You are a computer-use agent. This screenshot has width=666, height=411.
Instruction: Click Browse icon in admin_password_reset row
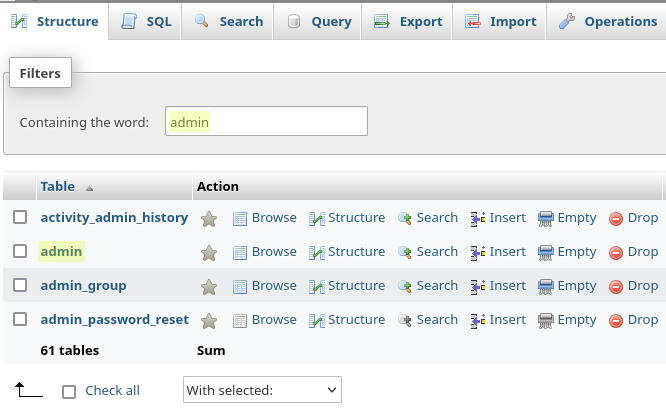click(240, 321)
